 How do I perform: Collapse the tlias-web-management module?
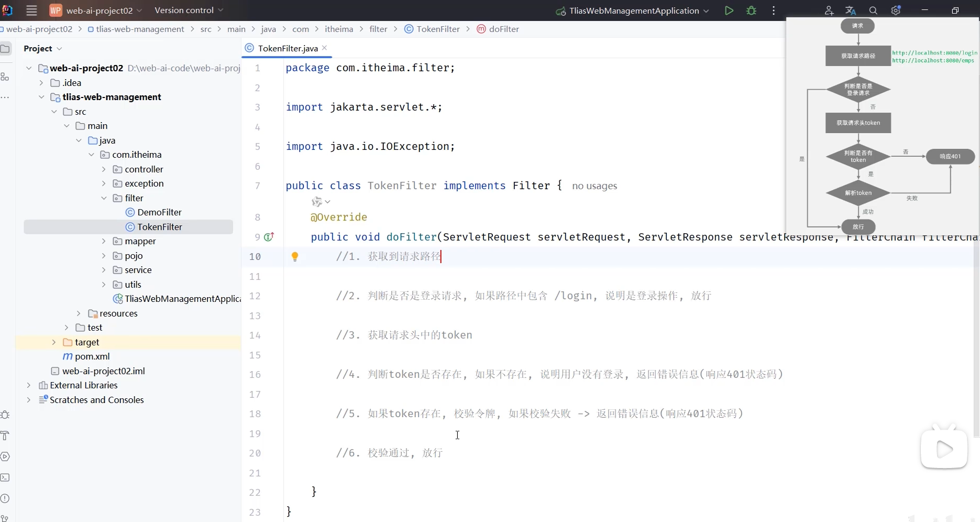[x=41, y=97]
